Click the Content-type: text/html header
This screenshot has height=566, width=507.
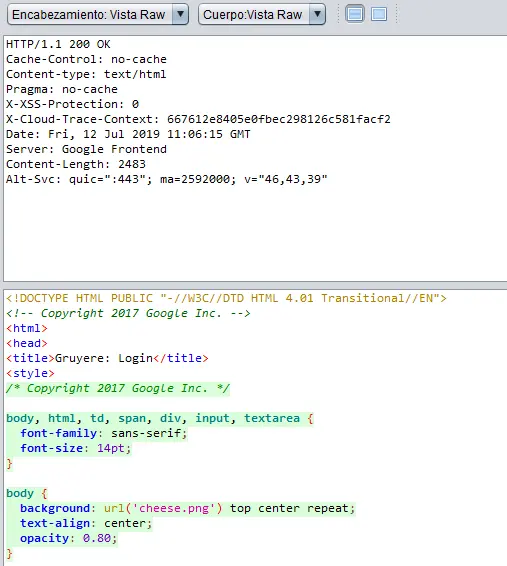coord(86,74)
